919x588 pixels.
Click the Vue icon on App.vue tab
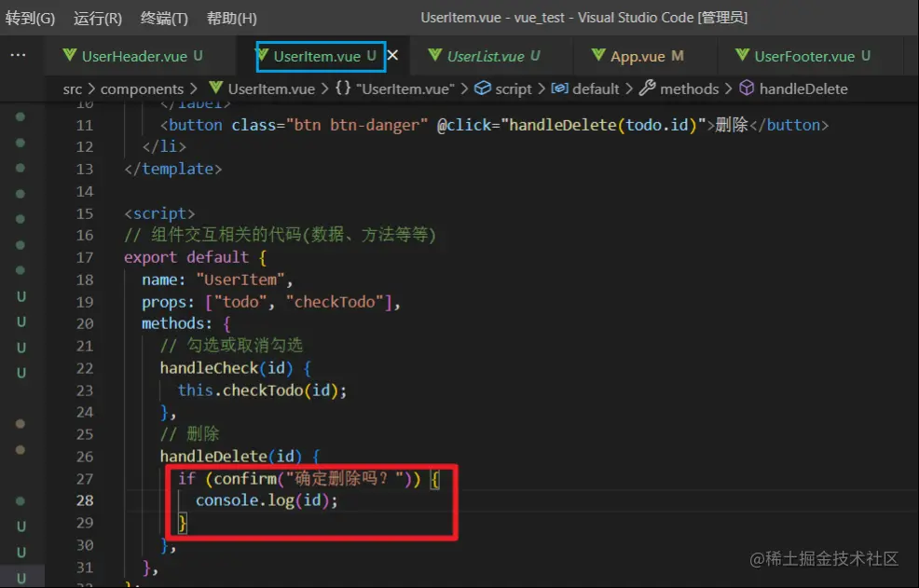pos(598,56)
